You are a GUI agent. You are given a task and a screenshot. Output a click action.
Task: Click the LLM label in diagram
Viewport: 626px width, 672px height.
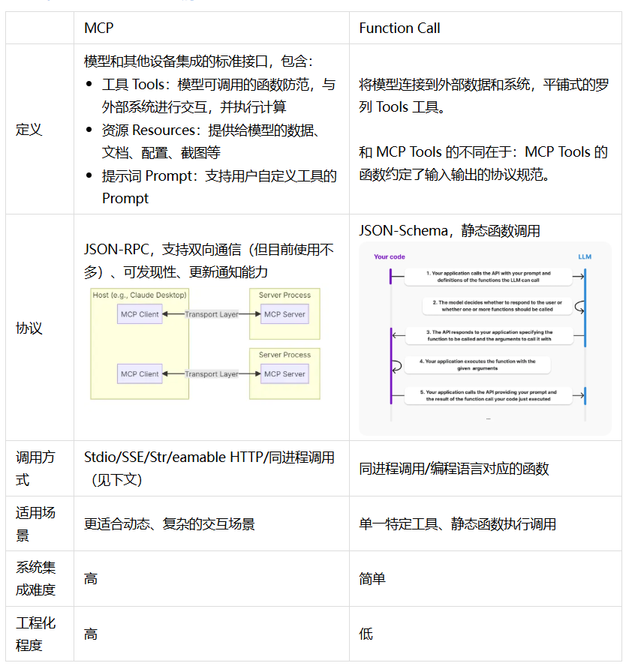click(x=585, y=256)
